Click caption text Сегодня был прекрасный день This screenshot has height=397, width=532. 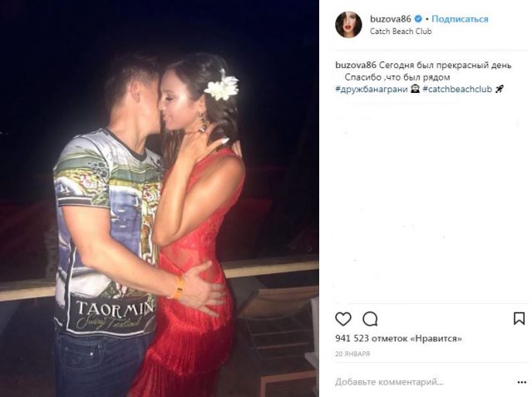coord(445,65)
